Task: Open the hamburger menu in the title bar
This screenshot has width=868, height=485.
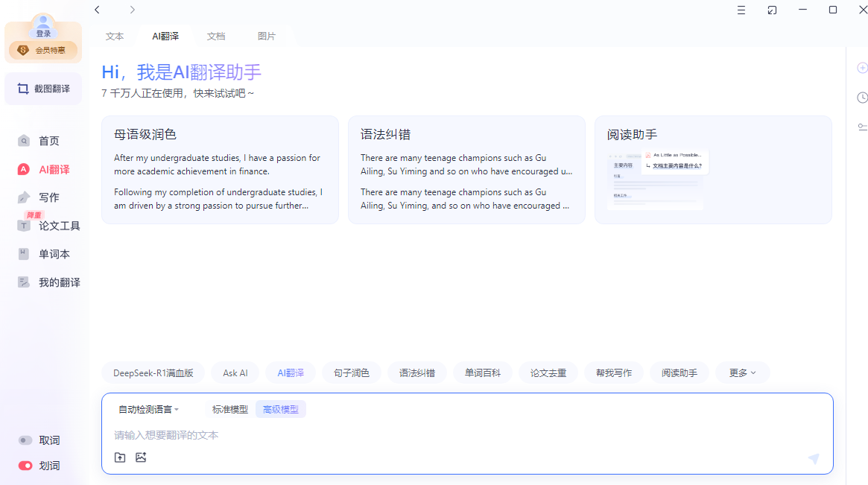Action: [x=741, y=10]
